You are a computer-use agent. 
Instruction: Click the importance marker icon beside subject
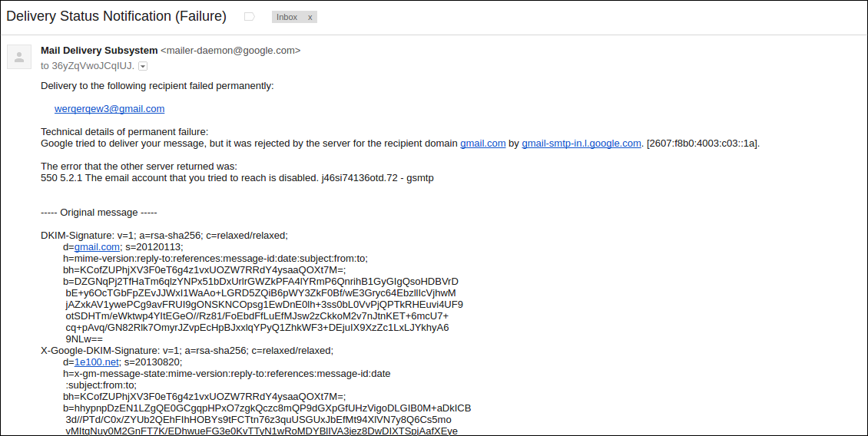[249, 17]
